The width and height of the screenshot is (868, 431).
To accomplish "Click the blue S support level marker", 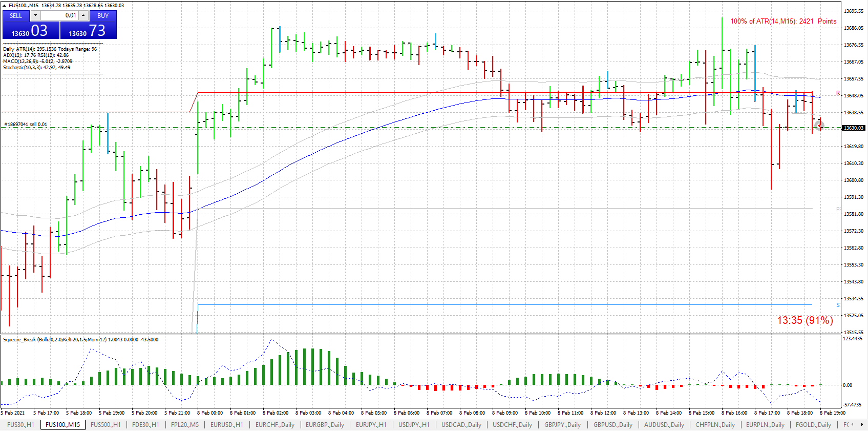I will [x=838, y=305].
